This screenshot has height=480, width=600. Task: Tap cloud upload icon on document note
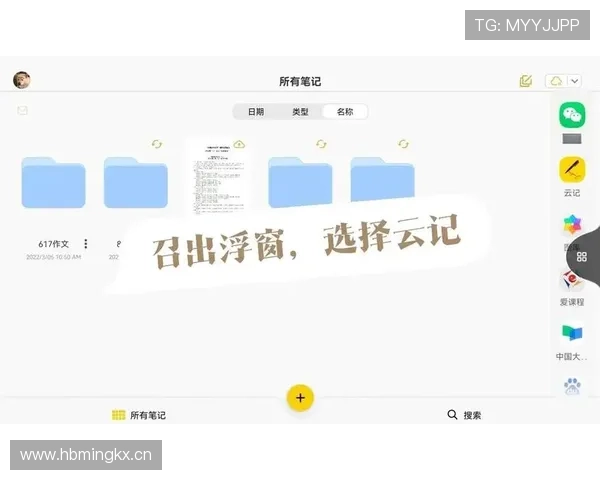(239, 144)
